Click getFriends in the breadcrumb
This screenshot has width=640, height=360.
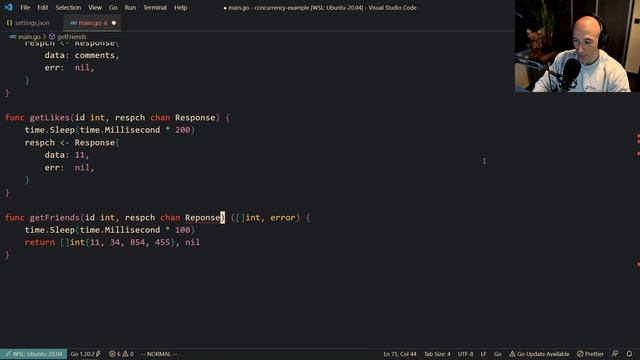(71, 37)
